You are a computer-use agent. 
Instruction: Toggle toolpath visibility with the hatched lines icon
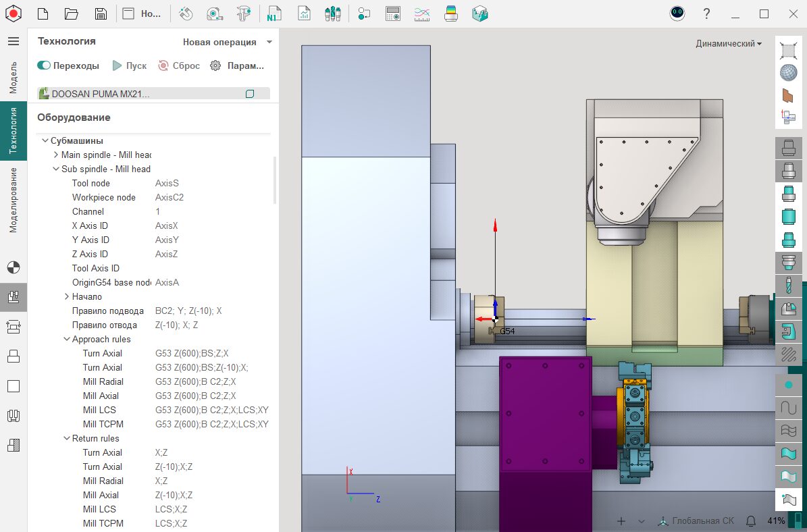[x=787, y=354]
